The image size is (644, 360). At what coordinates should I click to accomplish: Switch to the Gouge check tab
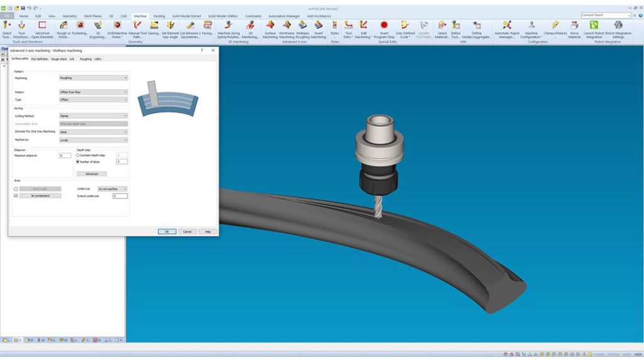click(x=58, y=59)
